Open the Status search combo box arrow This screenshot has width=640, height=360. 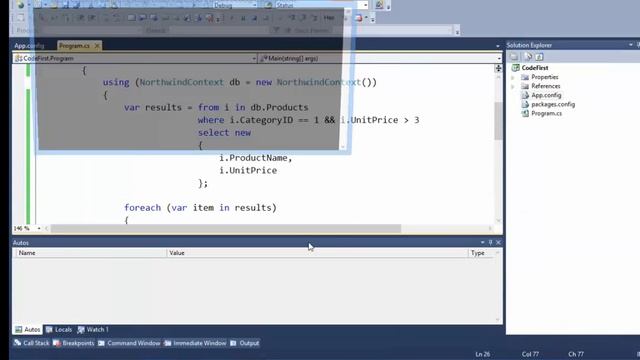pyautogui.click(x=365, y=5)
